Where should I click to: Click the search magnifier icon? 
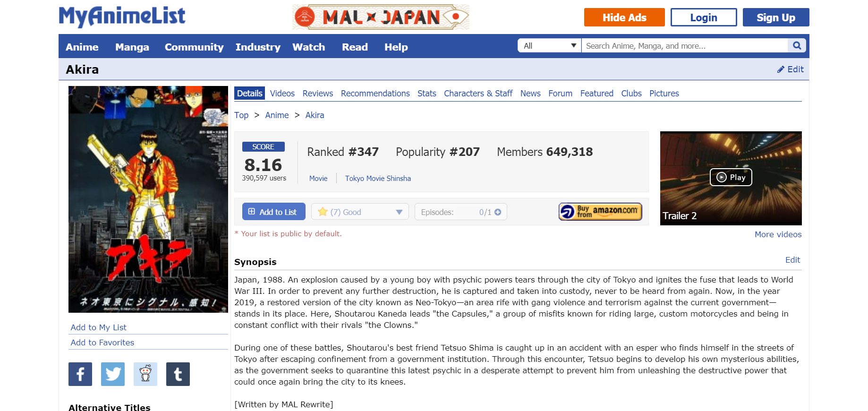click(797, 46)
